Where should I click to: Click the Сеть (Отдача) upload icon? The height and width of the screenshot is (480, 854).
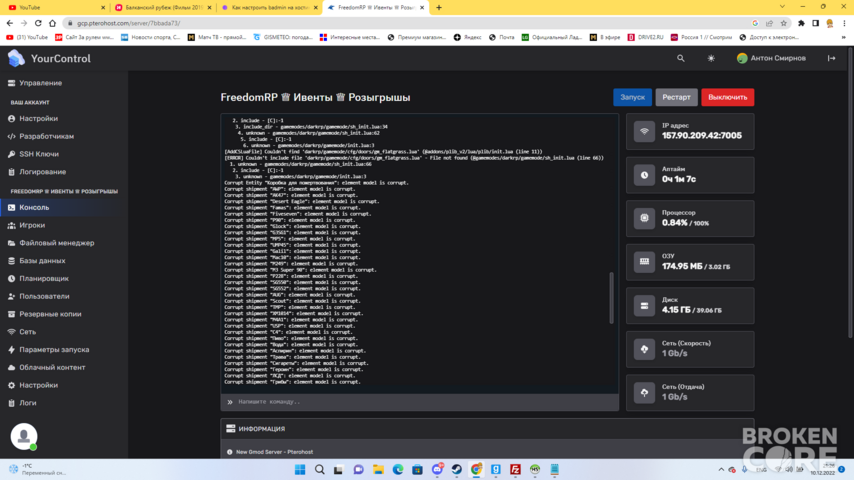644,392
